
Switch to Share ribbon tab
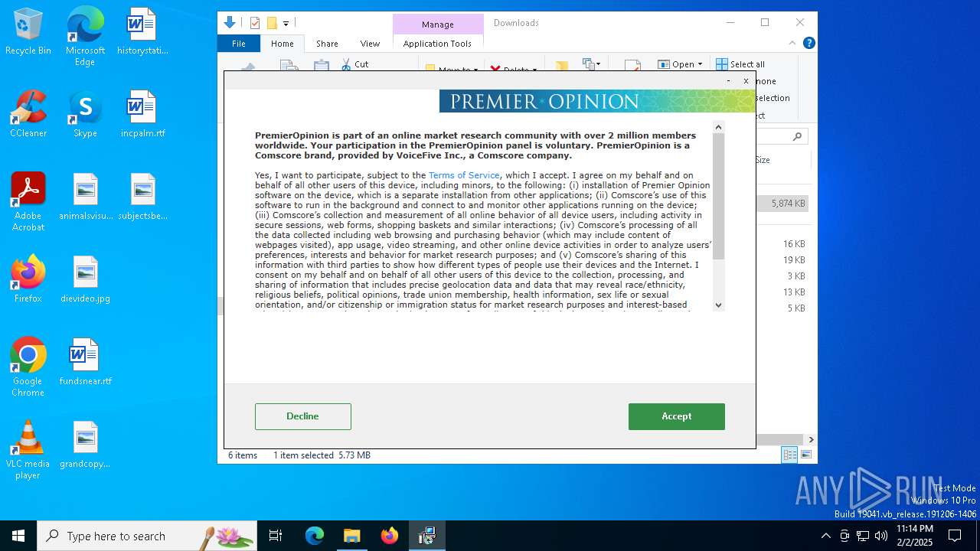pyautogui.click(x=327, y=44)
